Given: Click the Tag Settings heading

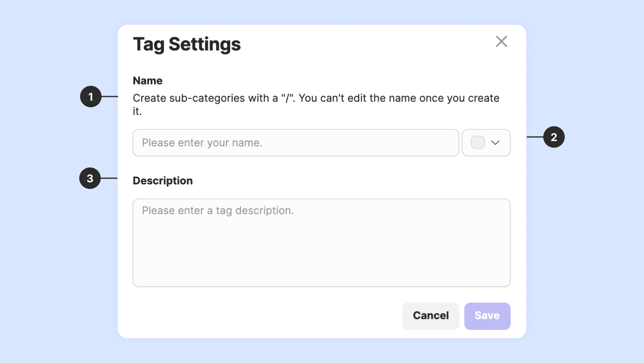Looking at the screenshot, I should (x=187, y=44).
